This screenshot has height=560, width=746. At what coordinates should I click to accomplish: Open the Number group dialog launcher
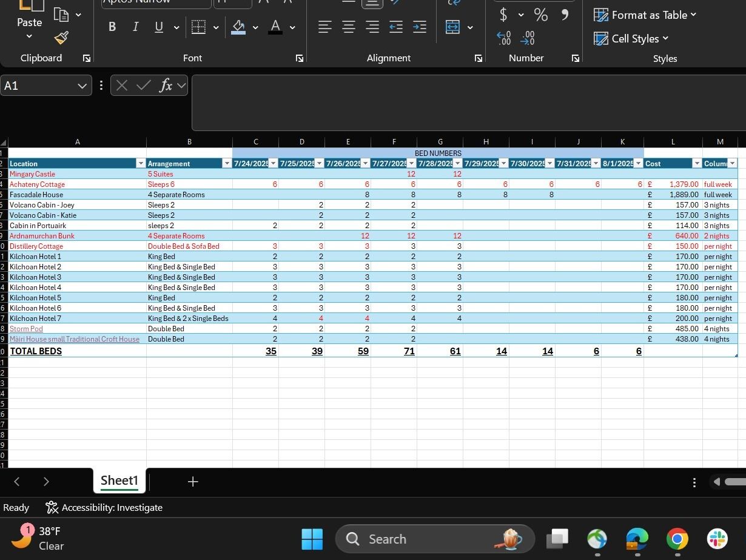(x=575, y=58)
